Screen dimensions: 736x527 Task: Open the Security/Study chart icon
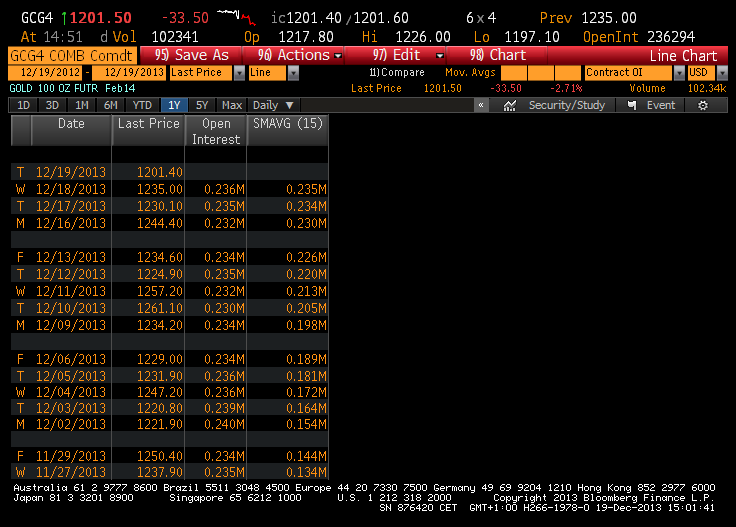click(x=510, y=106)
